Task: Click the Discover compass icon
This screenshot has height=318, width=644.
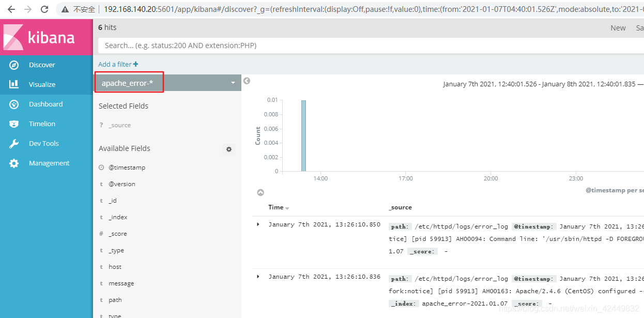Action: 14,65
